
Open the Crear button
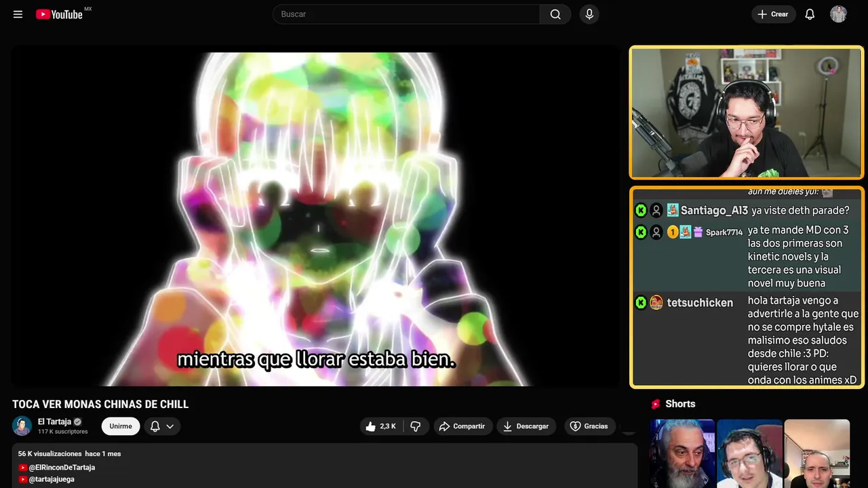coord(773,14)
